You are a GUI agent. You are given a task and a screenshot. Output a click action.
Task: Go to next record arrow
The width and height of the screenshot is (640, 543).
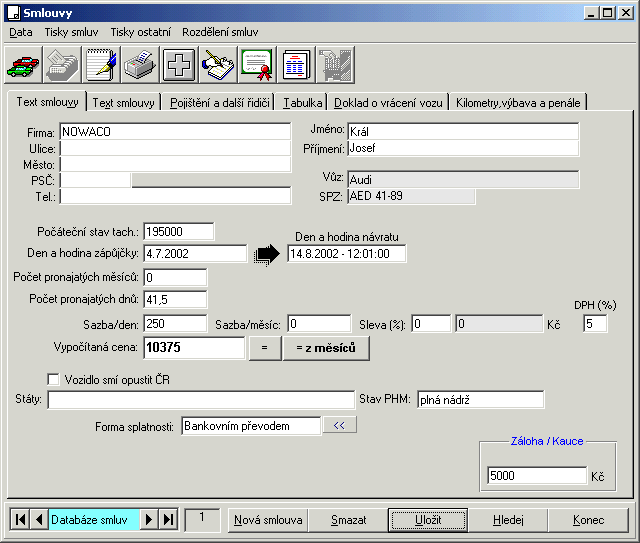coord(149,520)
